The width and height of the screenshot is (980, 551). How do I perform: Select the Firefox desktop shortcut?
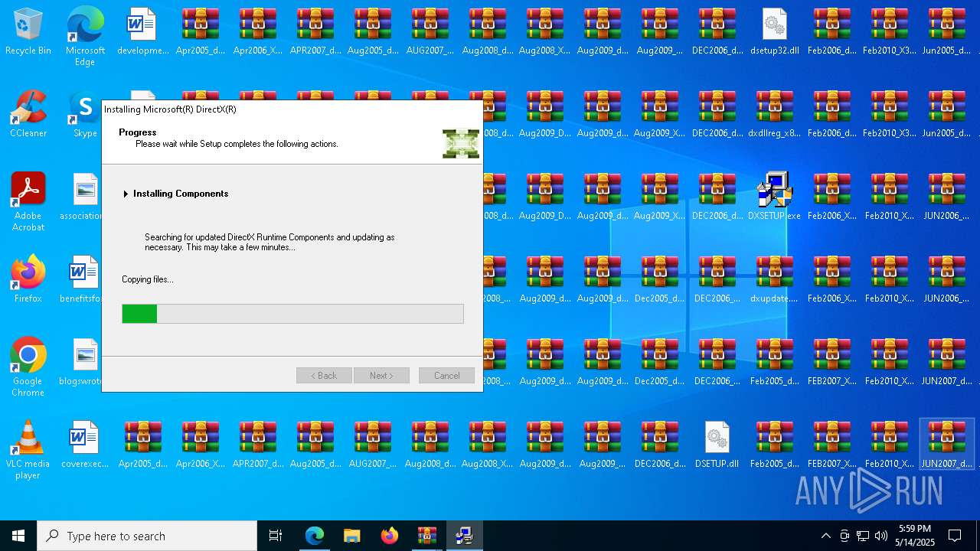point(28,280)
